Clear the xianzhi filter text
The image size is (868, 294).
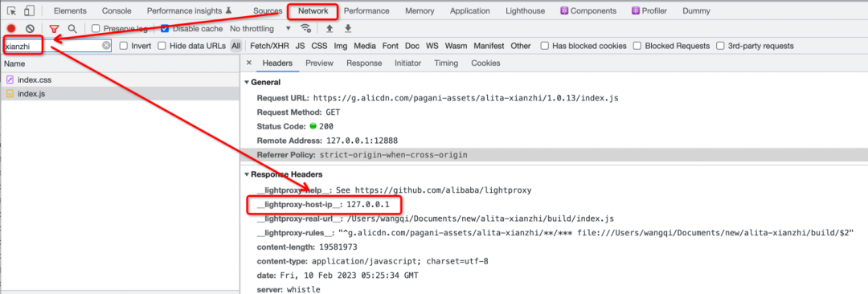click(106, 46)
